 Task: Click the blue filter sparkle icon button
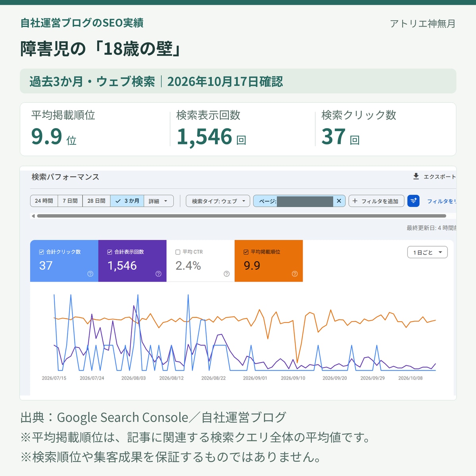[x=413, y=201]
